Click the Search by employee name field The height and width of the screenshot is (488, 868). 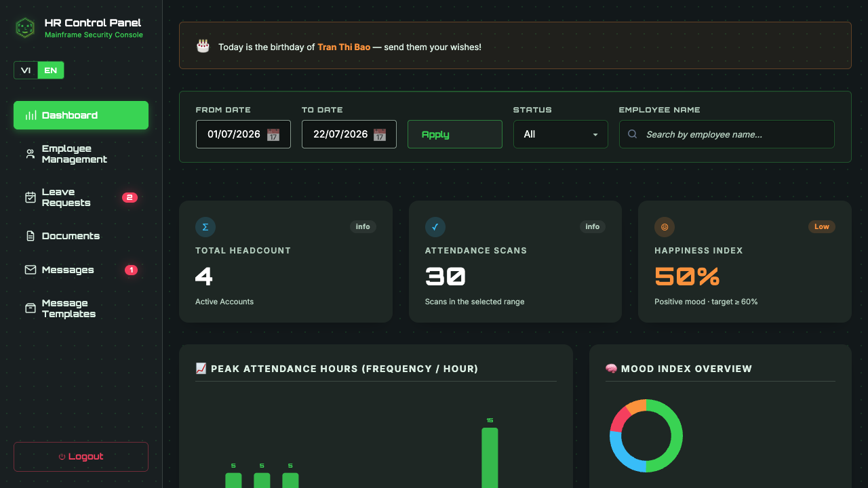(727, 134)
